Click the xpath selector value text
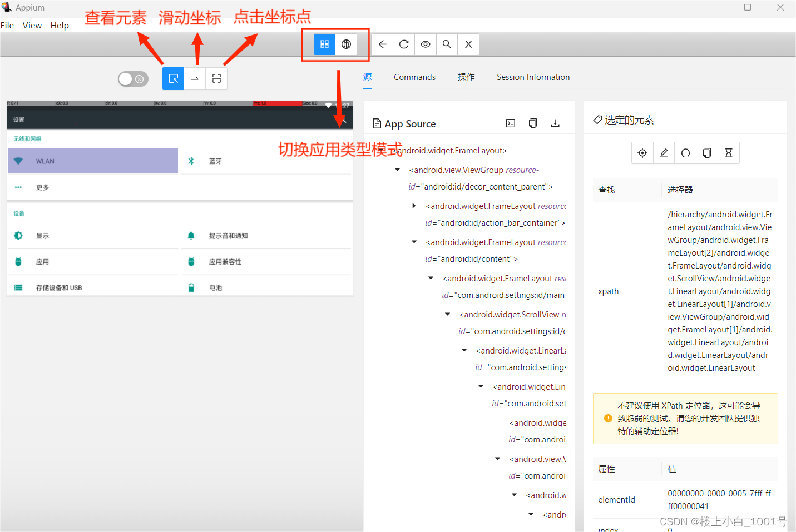This screenshot has width=796, height=532. (x=720, y=291)
